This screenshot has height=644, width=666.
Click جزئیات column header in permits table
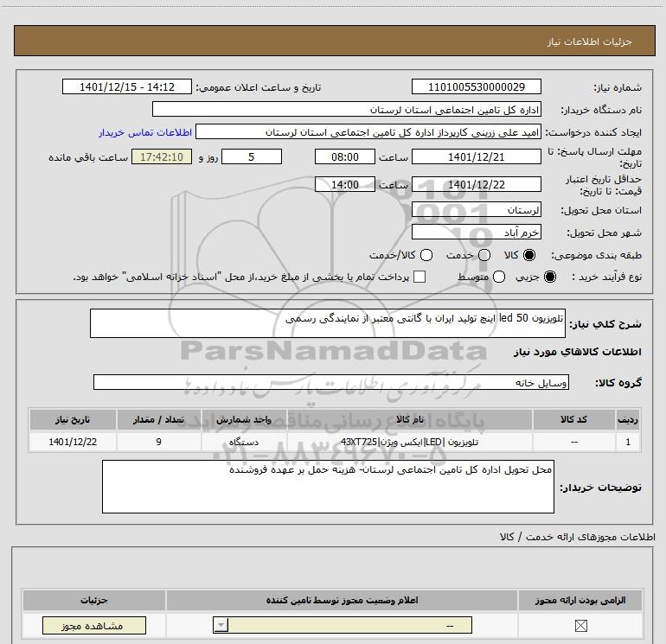(x=94, y=600)
